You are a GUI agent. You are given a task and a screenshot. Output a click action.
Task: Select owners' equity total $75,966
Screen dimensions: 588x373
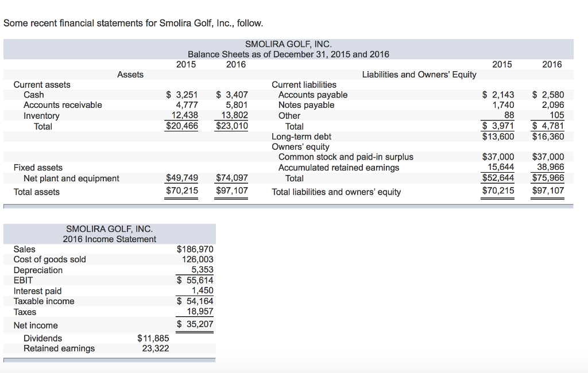(x=548, y=178)
